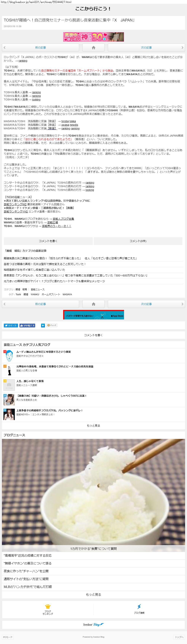This screenshot has width=187, height=644.
Task: Switch to PCモード in footer
Action: pos(7,637)
